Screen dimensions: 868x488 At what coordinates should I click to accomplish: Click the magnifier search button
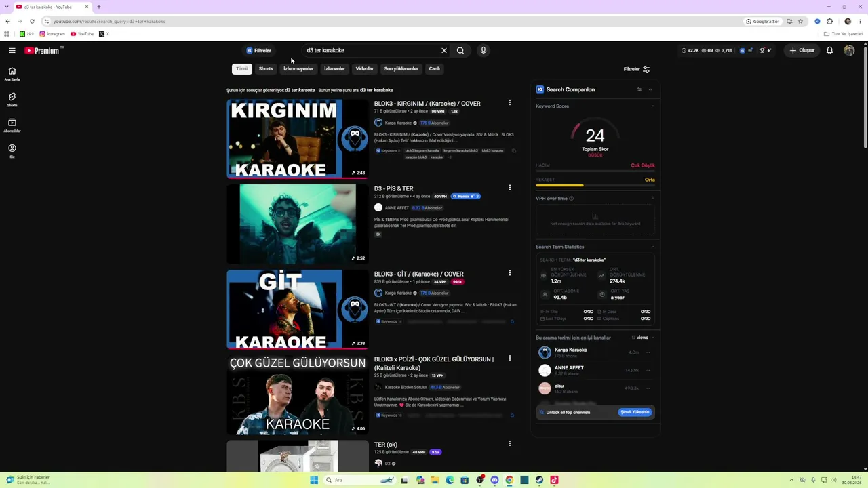pos(460,50)
